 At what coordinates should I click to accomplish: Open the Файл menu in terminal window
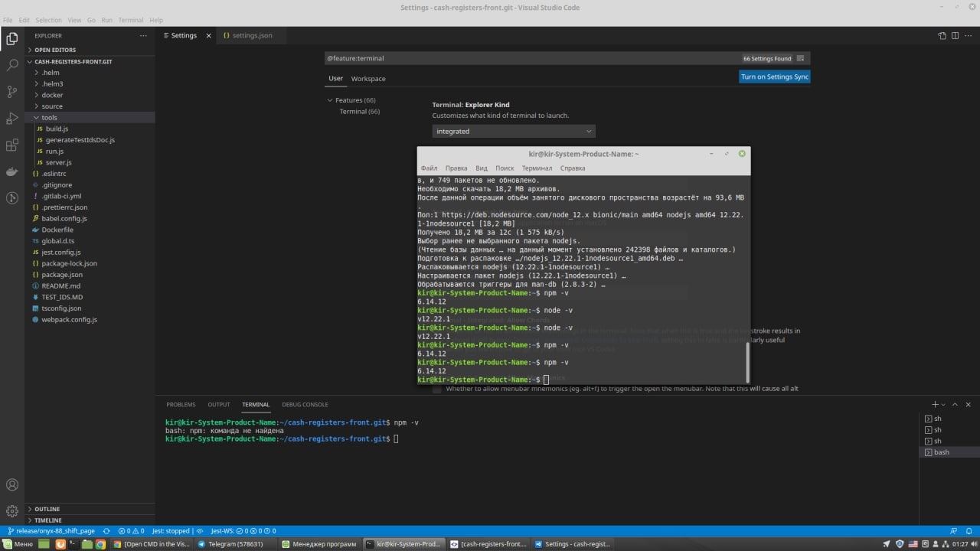tap(429, 168)
